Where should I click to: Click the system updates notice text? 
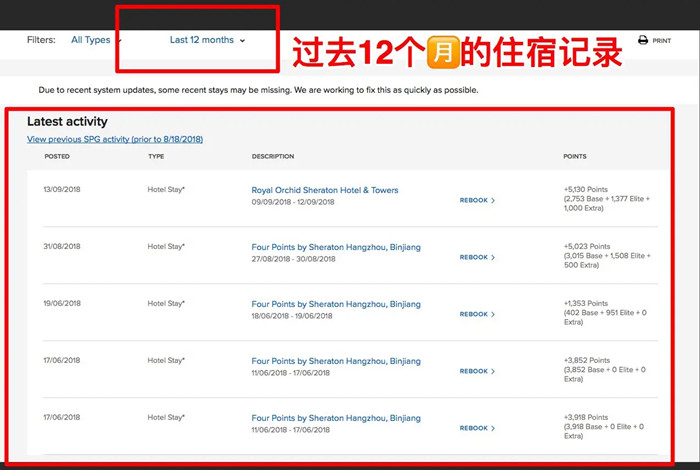(x=258, y=90)
